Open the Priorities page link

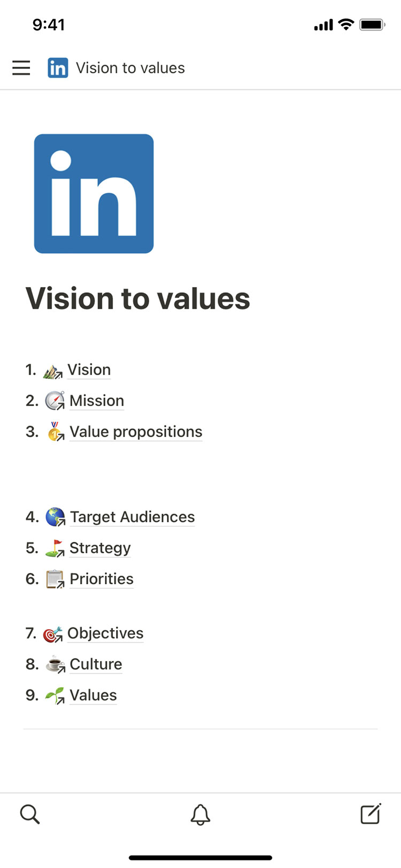click(102, 579)
